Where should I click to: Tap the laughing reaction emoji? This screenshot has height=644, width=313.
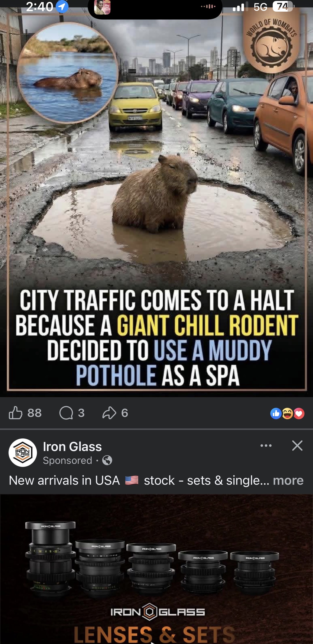[x=287, y=414]
